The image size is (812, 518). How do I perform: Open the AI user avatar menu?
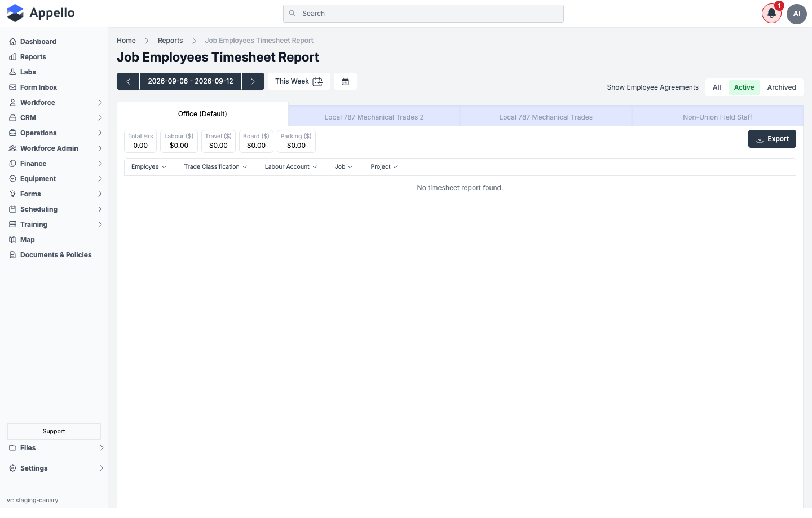click(x=797, y=14)
